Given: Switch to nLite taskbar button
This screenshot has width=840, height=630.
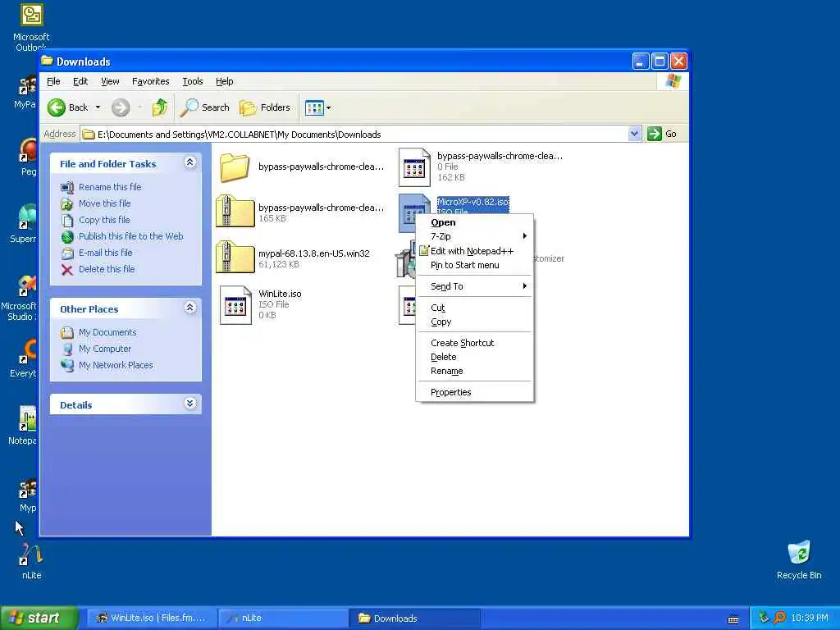Looking at the screenshot, I should pos(283,619).
